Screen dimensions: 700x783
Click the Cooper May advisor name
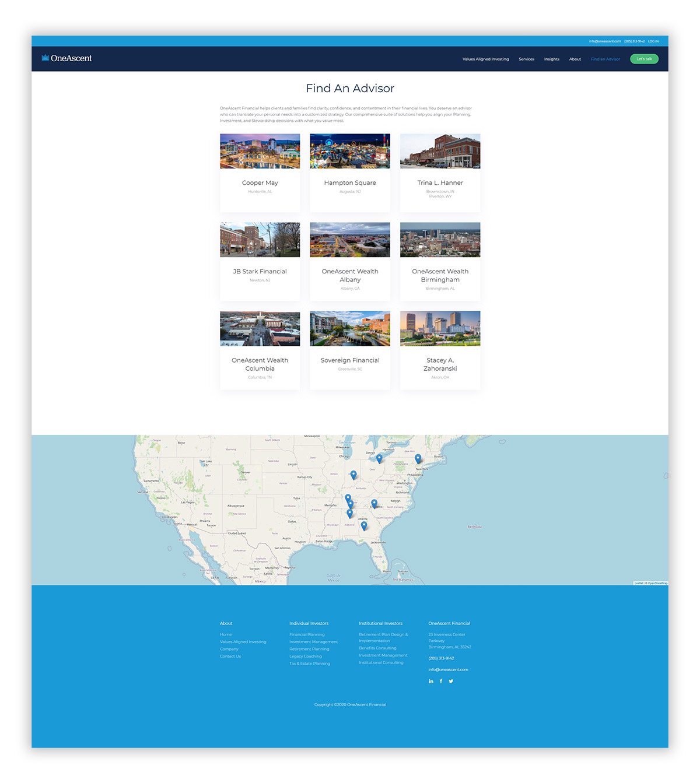click(260, 183)
